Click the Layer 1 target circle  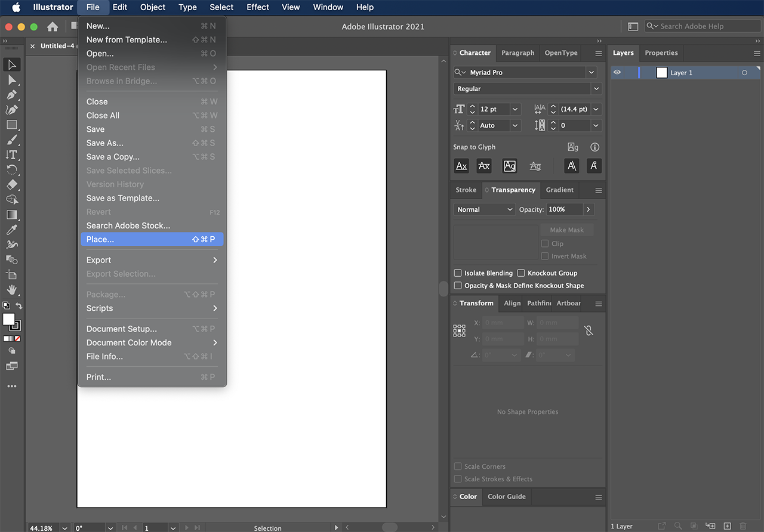(744, 73)
